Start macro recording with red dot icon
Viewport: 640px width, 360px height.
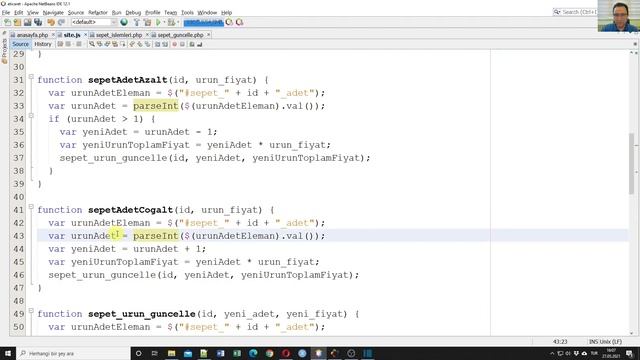[x=175, y=44]
